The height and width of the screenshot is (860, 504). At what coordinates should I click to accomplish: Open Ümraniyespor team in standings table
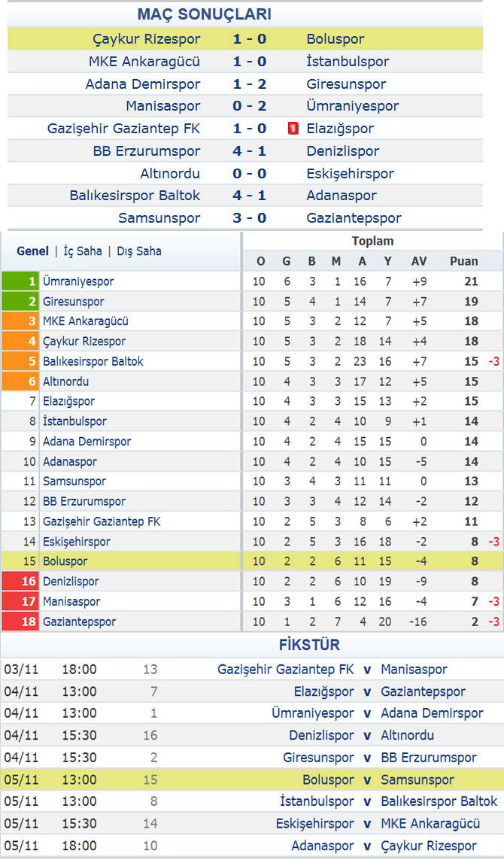tap(78, 281)
